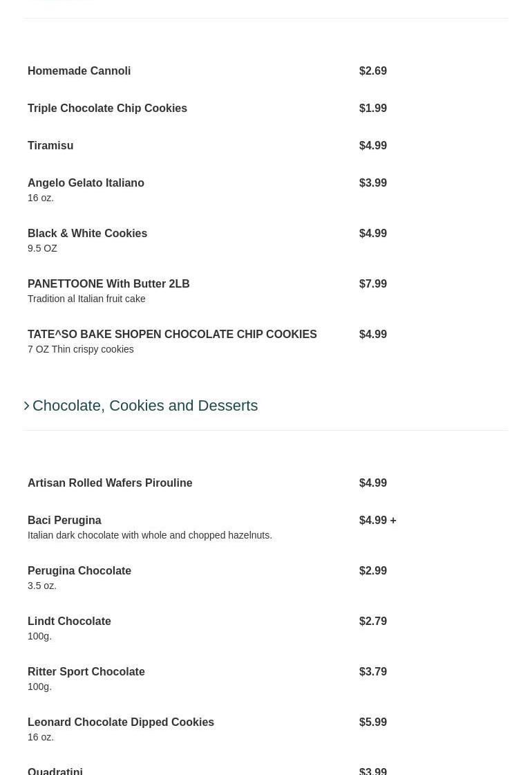
Task: Collapse the Chocolate, Cookies and Desserts section
Action: 145,406
